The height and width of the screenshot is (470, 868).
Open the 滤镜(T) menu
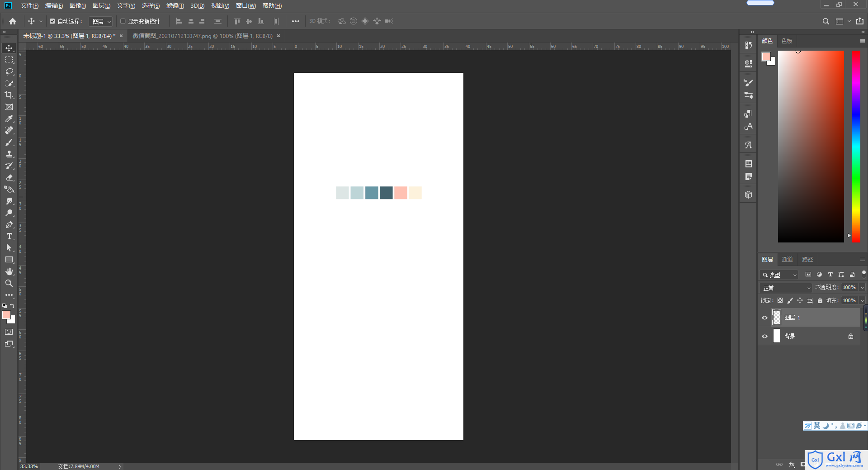point(175,5)
